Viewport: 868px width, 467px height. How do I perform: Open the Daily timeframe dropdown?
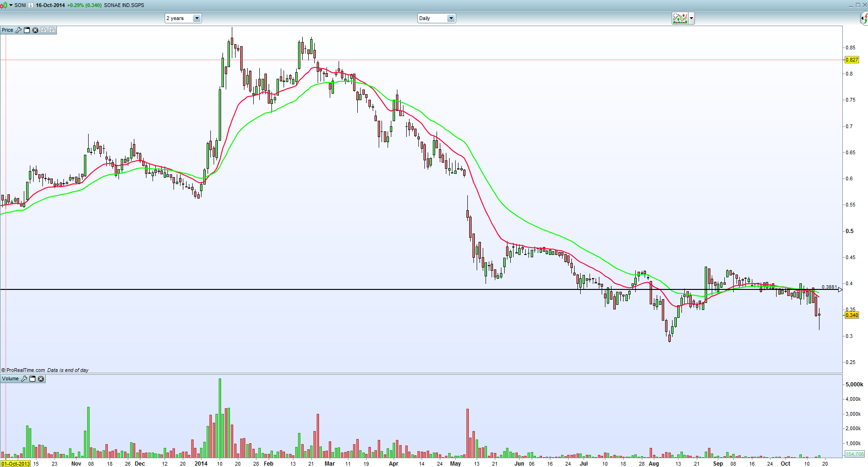click(x=437, y=18)
